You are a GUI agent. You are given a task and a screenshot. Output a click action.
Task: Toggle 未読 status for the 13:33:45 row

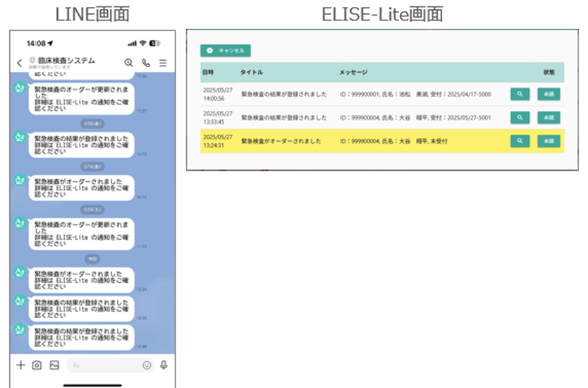point(549,117)
